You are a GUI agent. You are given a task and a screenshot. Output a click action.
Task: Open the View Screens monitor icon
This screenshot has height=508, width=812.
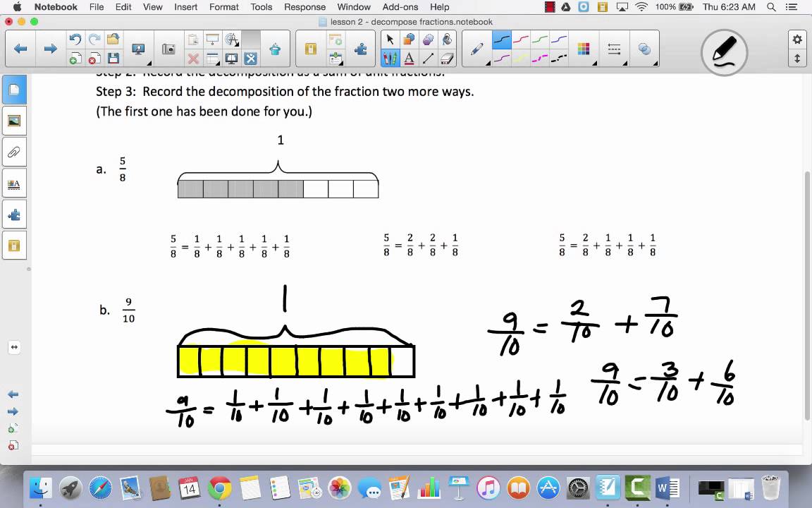tap(138, 49)
